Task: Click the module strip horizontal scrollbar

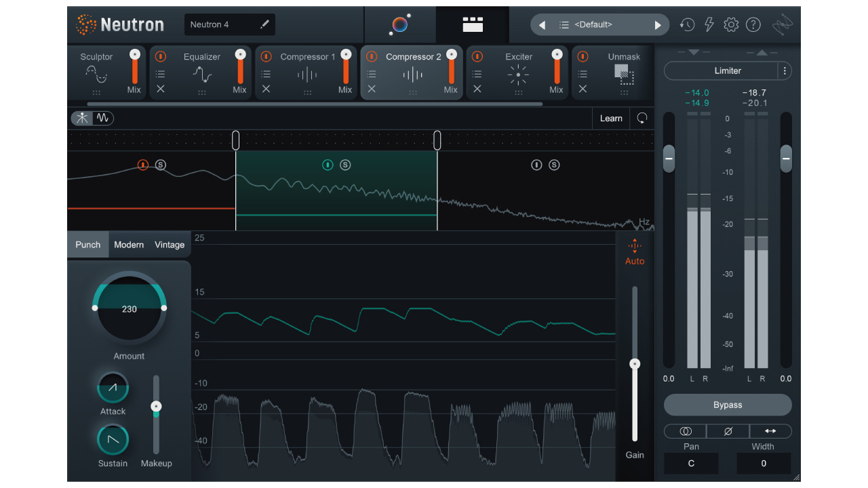Action: pos(315,104)
